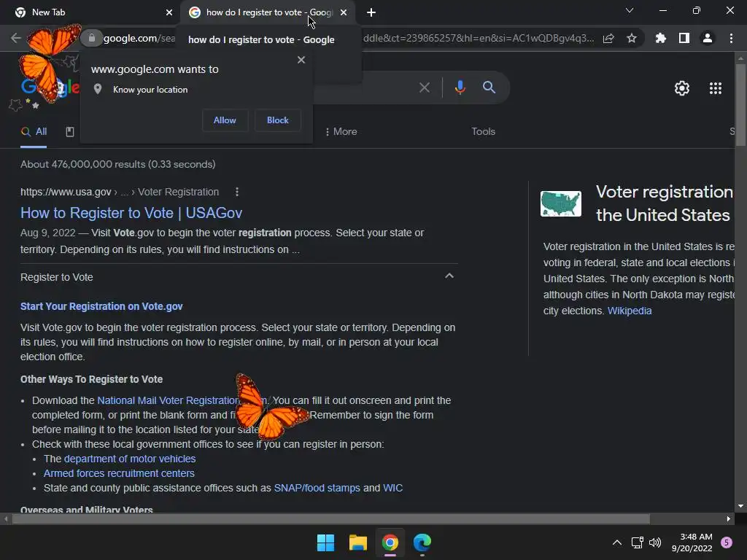The height and width of the screenshot is (560, 747).
Task: Open a new tab with the plus button
Action: point(371,12)
